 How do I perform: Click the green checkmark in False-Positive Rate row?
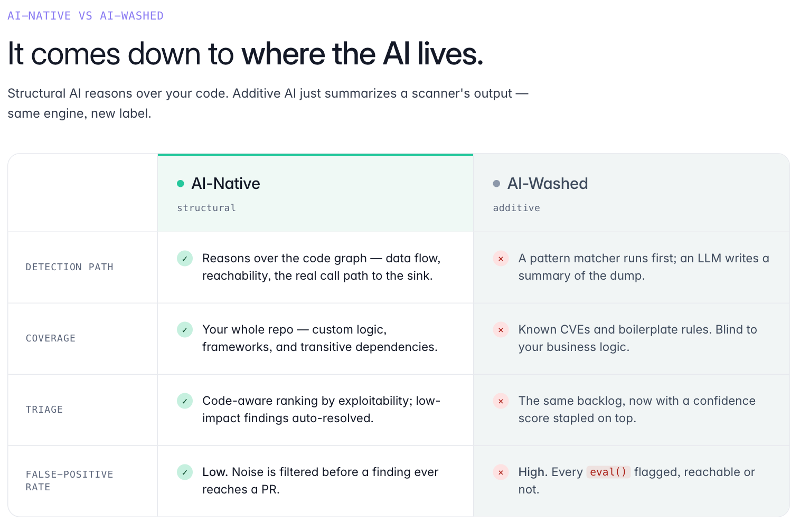[x=185, y=472]
